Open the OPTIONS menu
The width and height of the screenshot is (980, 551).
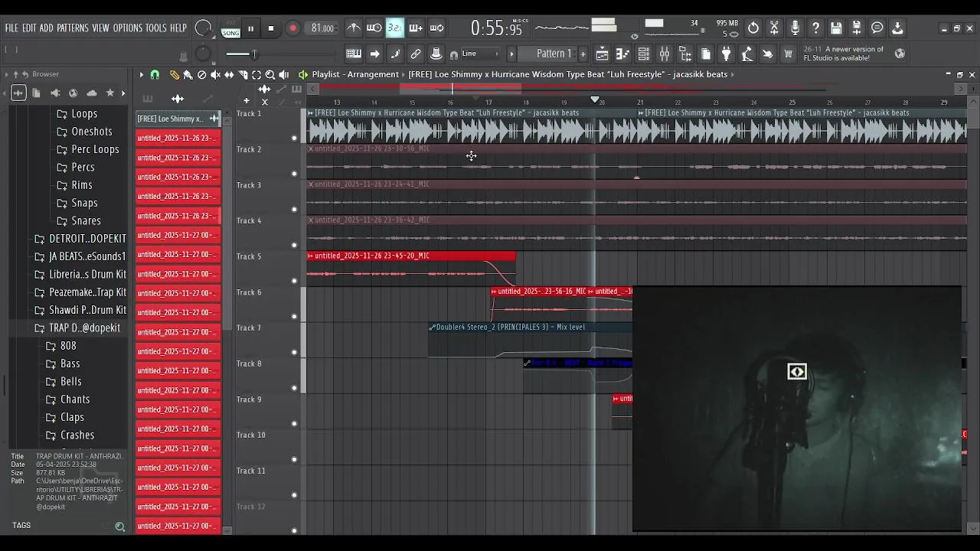coord(128,28)
